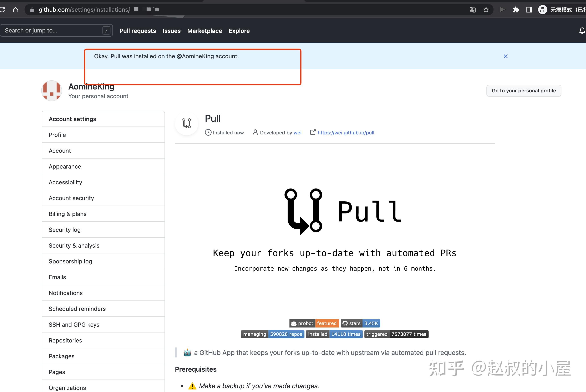Click the browser home icon
The image size is (586, 392).
pyautogui.click(x=15, y=10)
